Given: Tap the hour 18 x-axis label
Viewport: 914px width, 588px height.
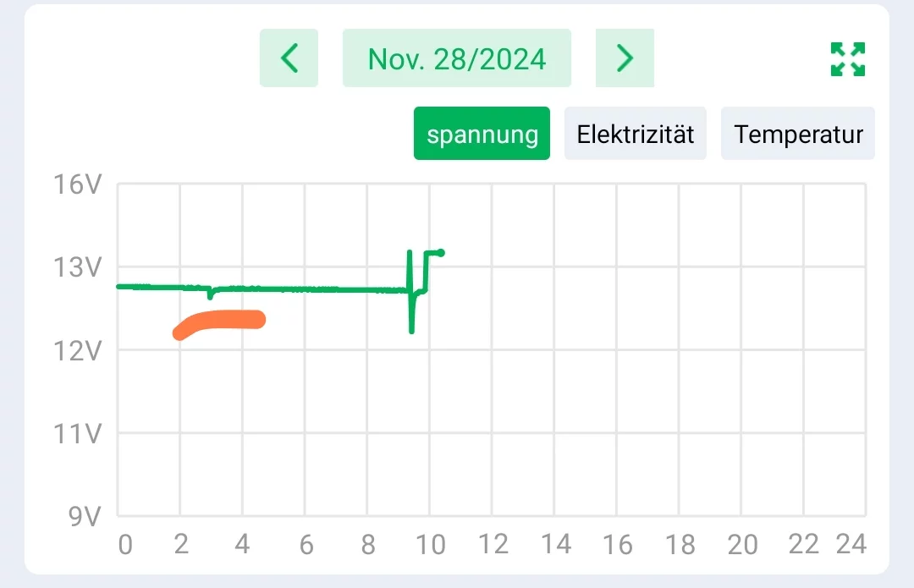Looking at the screenshot, I should 679,545.
